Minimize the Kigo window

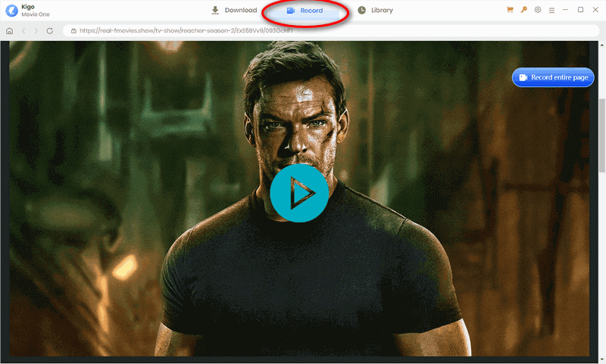565,10
